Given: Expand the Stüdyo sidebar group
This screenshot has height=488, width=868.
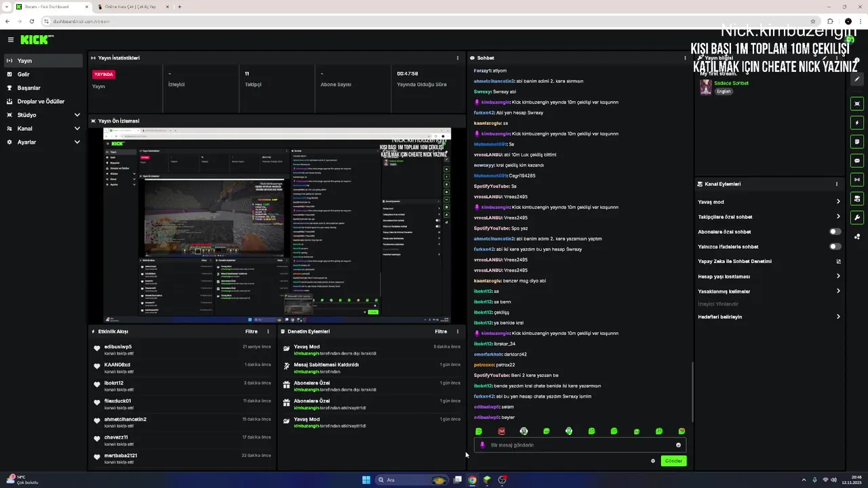Looking at the screenshot, I should pos(43,115).
